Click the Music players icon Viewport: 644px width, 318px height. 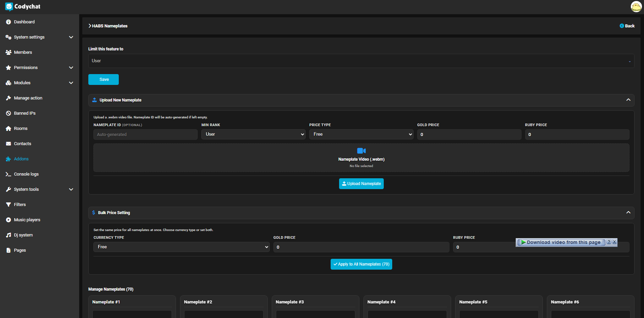(x=8, y=220)
